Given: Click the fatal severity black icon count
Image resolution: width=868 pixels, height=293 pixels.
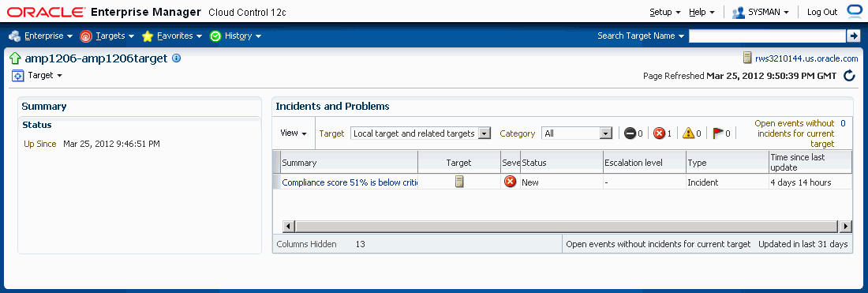Looking at the screenshot, I should click(x=634, y=133).
